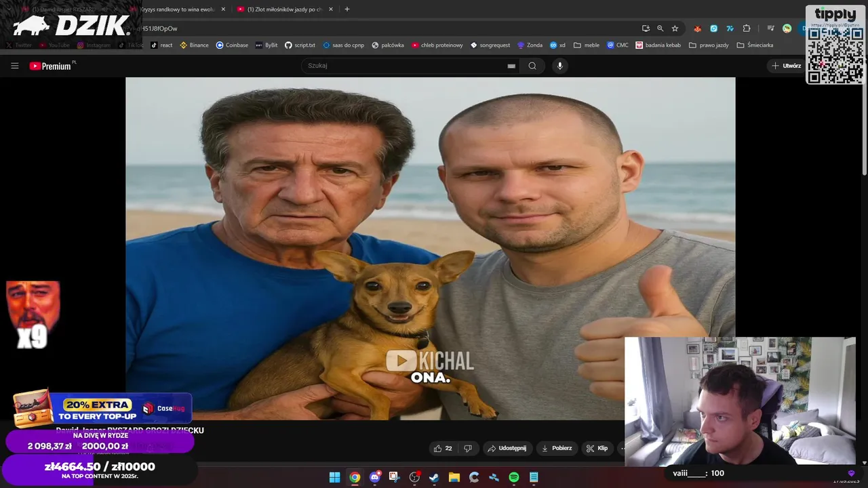
Task: Expand the 'prawo jazdy' bookmark folder
Action: (x=709, y=45)
